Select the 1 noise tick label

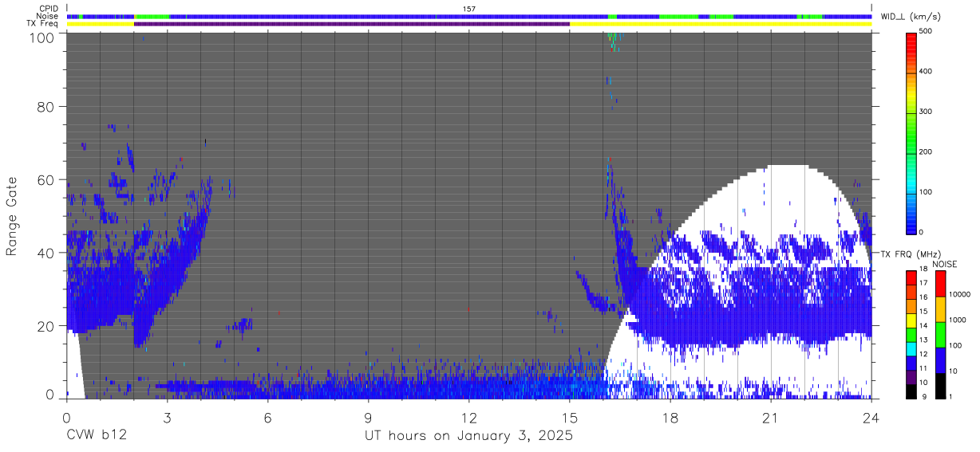[950, 396]
